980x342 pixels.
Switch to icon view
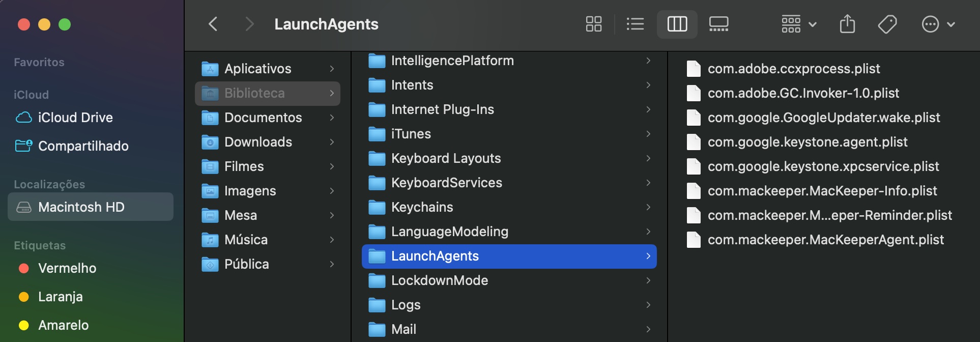click(x=593, y=24)
